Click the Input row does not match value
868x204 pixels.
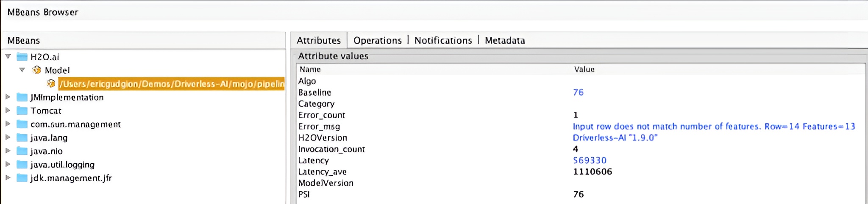click(714, 127)
